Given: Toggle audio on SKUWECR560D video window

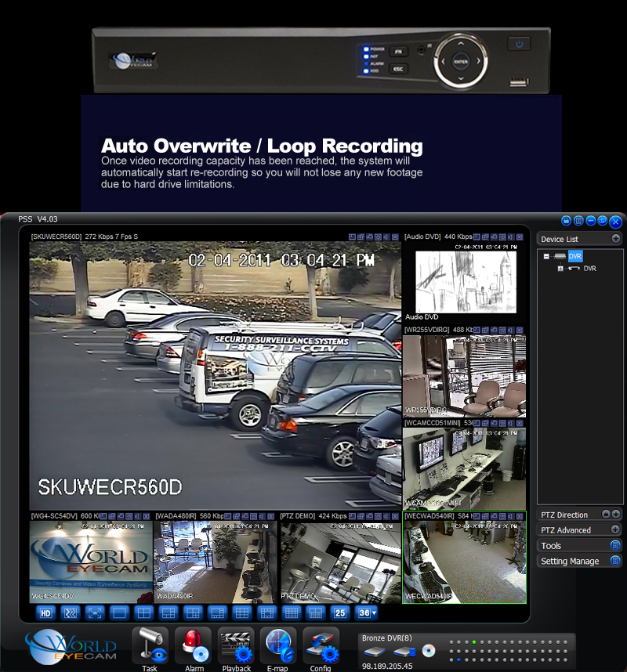Looking at the screenshot, I should (x=386, y=237).
